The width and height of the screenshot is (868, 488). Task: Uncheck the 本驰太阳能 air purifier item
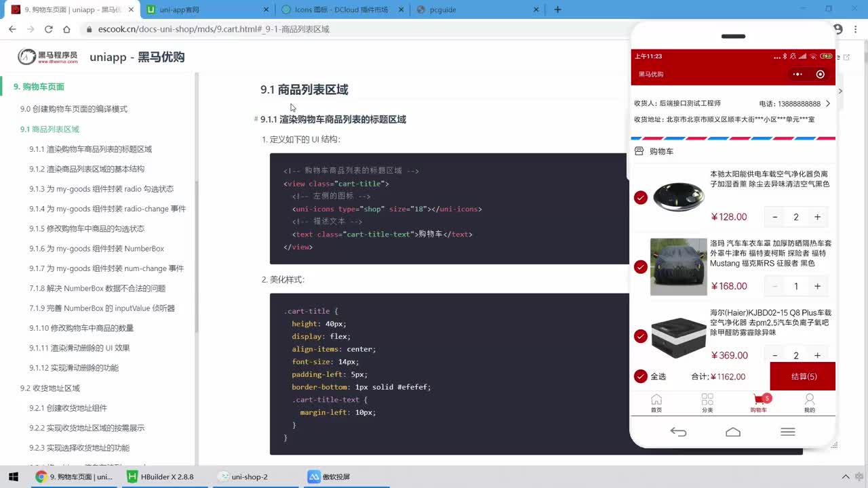(x=641, y=197)
